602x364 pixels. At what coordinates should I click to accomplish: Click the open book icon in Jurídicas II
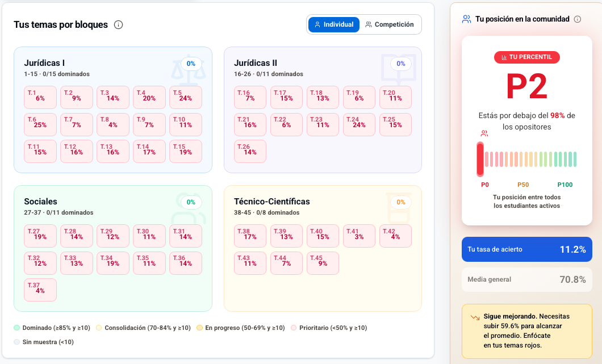tap(399, 66)
